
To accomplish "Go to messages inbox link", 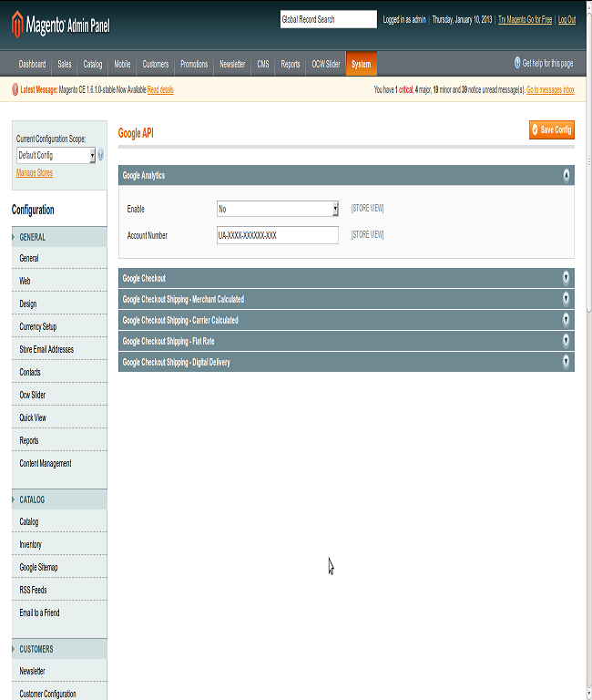I will click(x=550, y=89).
